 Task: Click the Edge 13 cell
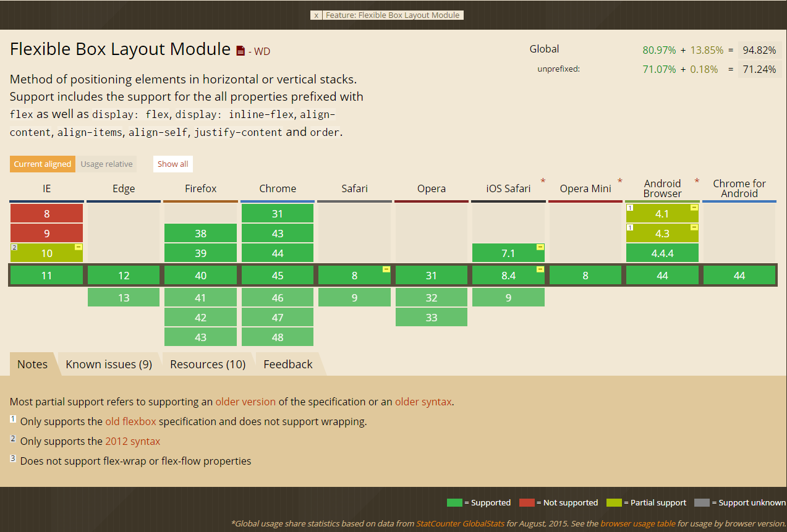pyautogui.click(x=124, y=298)
